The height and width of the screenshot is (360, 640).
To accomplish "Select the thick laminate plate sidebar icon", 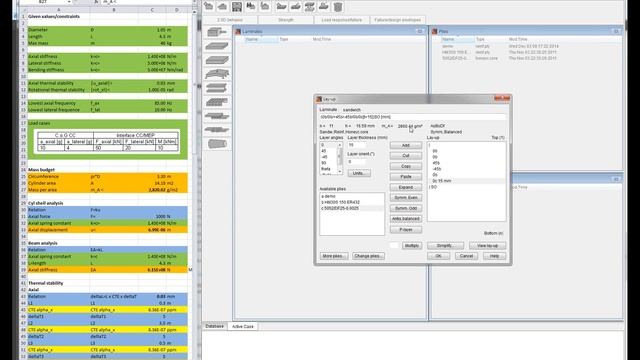I will [x=217, y=60].
